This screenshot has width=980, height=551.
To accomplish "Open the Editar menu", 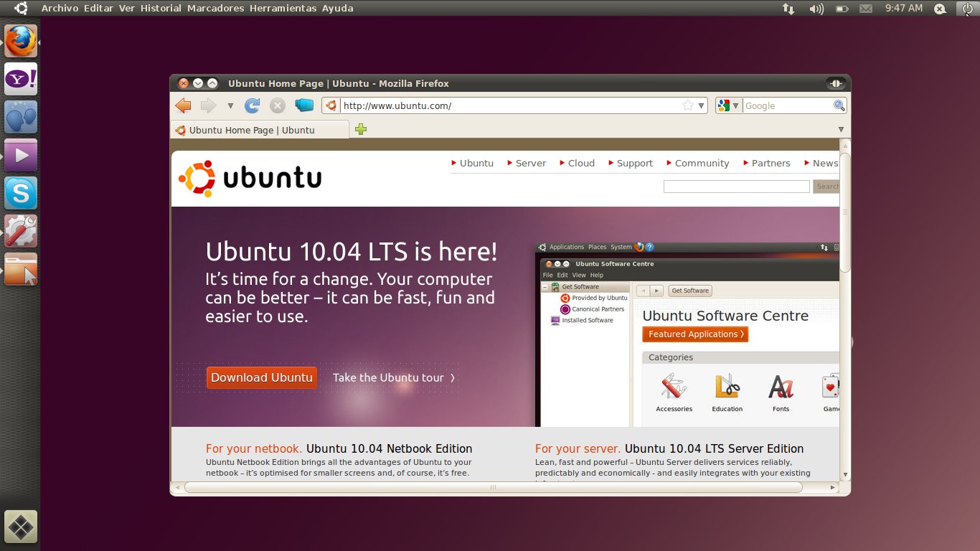I will point(100,9).
